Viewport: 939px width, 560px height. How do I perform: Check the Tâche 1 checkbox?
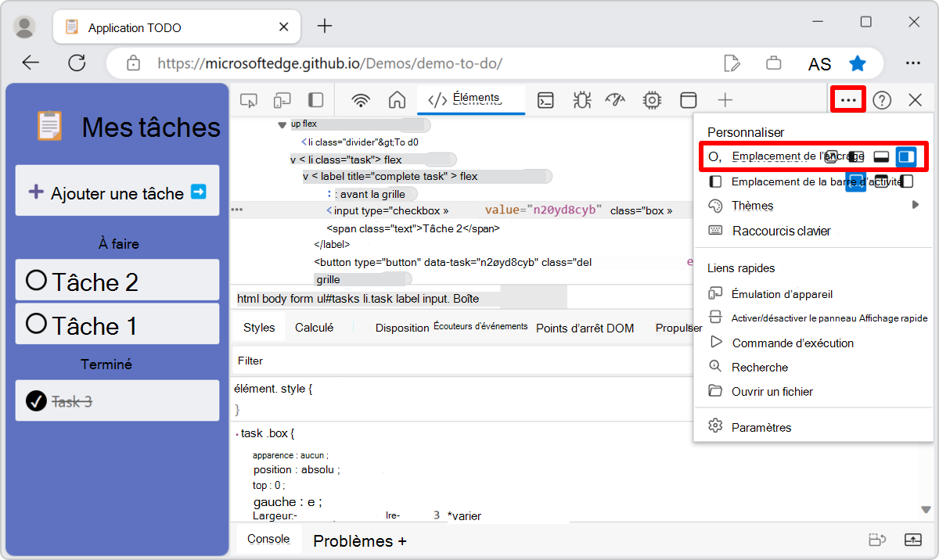(35, 324)
